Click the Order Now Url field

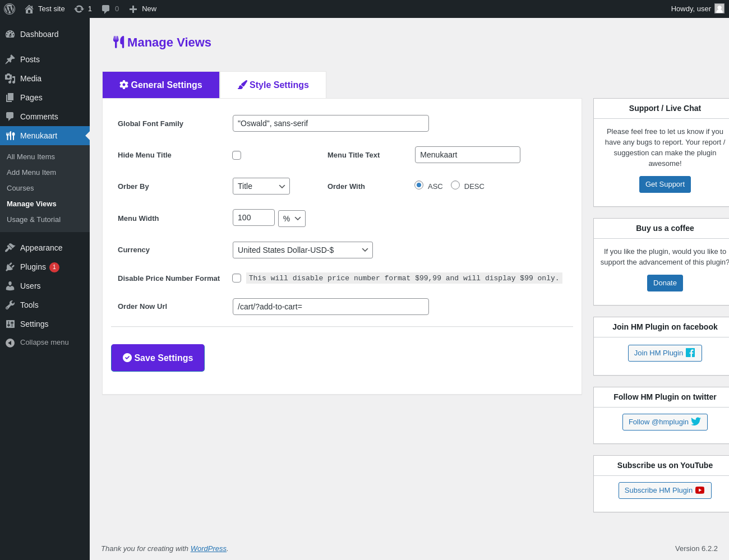coord(331,307)
